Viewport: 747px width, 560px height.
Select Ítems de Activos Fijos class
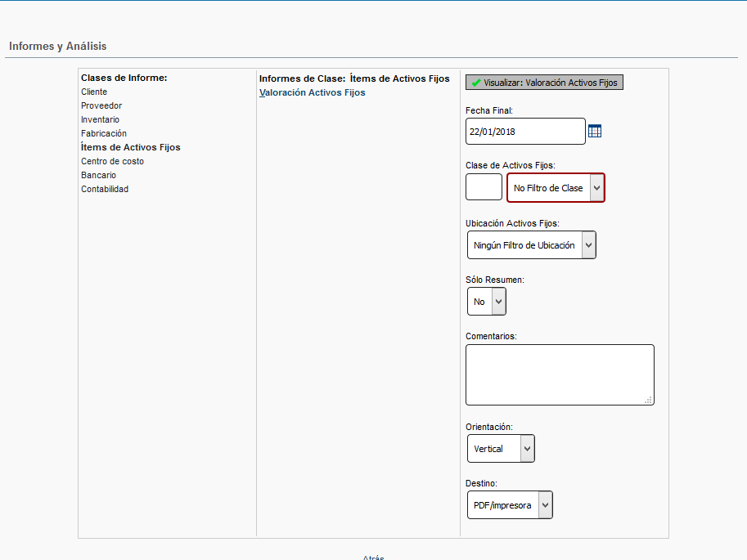pyautogui.click(x=130, y=147)
